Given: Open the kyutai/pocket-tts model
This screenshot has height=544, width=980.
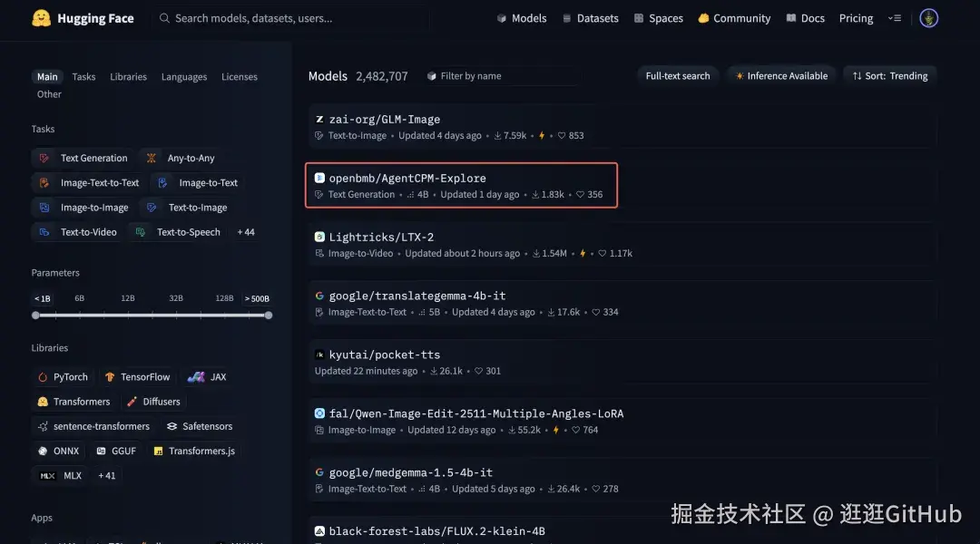Looking at the screenshot, I should click(x=622, y=363).
